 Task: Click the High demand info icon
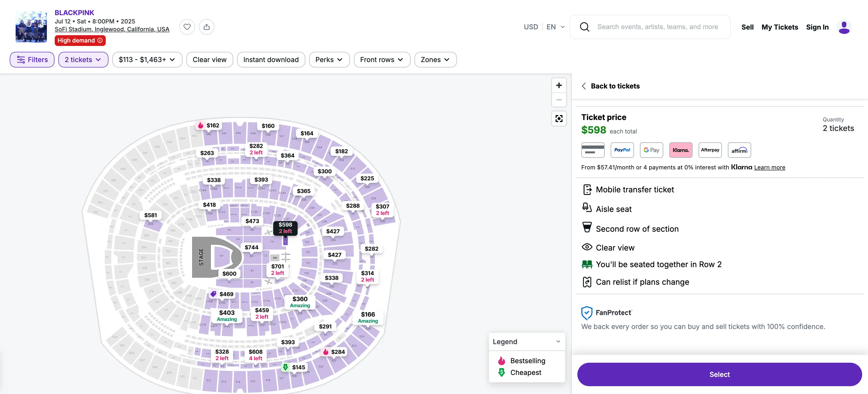point(100,41)
